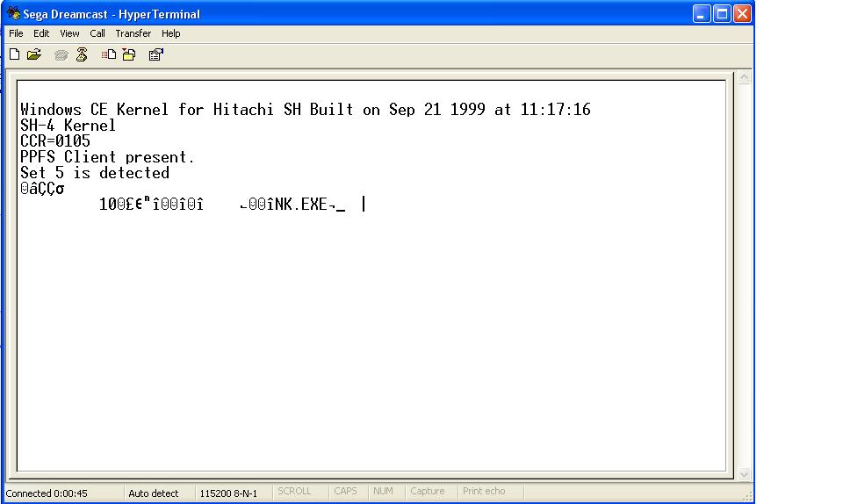
Task: Minimize the HyperTerminal window
Action: click(701, 13)
